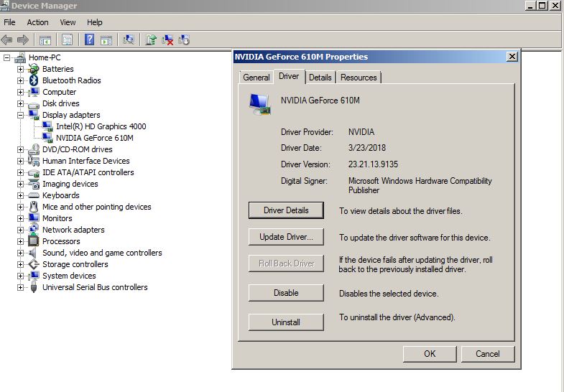Click the Universal Serial Bus controllers icon
The image size is (564, 392).
point(34,287)
